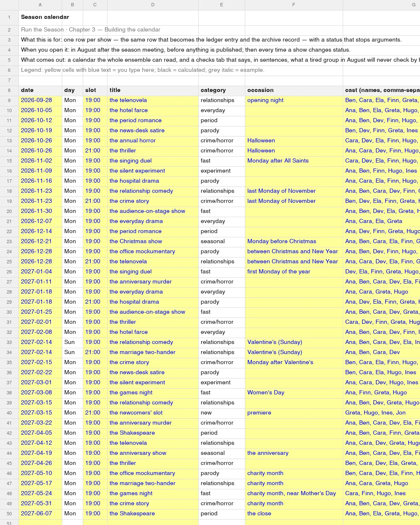Click 'the audience-on-stage show' in row 20
The height and width of the screenshot is (525, 420).
[x=153, y=211]
